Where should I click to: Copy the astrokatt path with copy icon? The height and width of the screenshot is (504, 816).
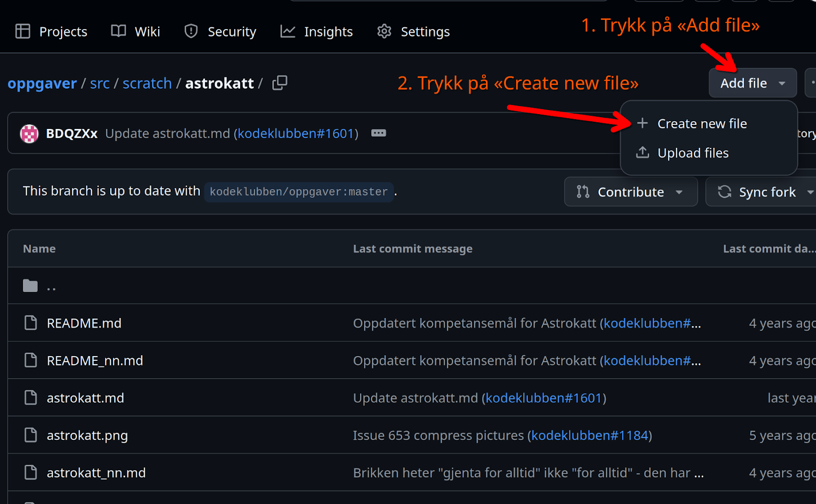coord(279,83)
